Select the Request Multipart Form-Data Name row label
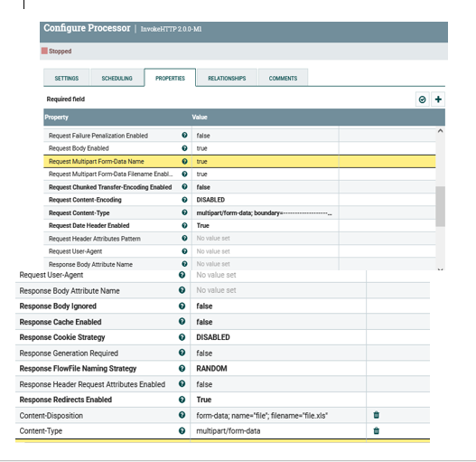476x462 pixels. point(97,162)
